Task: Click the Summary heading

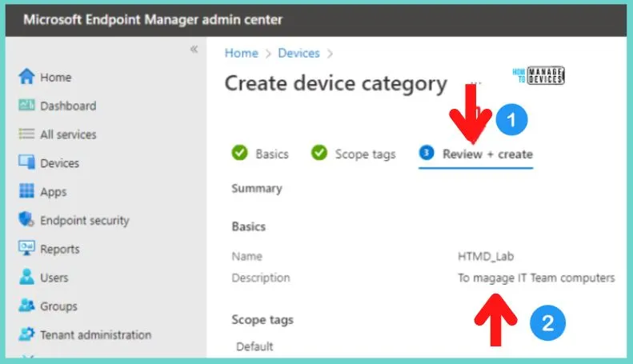Action: point(257,189)
